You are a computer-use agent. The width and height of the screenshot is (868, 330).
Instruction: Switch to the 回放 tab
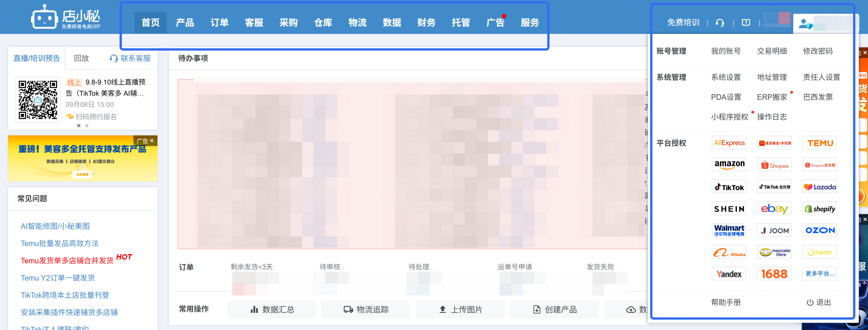(81, 58)
